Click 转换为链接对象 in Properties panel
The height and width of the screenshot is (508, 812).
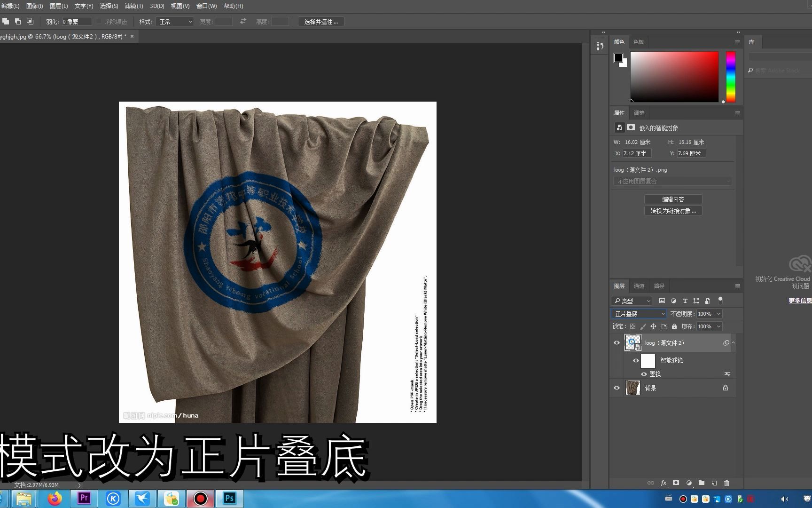[673, 210]
